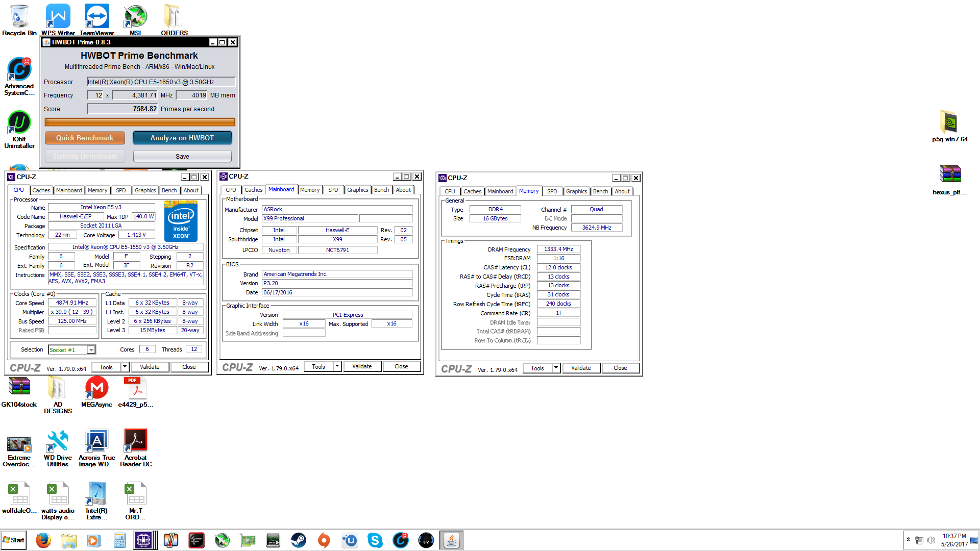Click the HWBOT Processor name field
980x551 pixels.
pyautogui.click(x=161, y=82)
